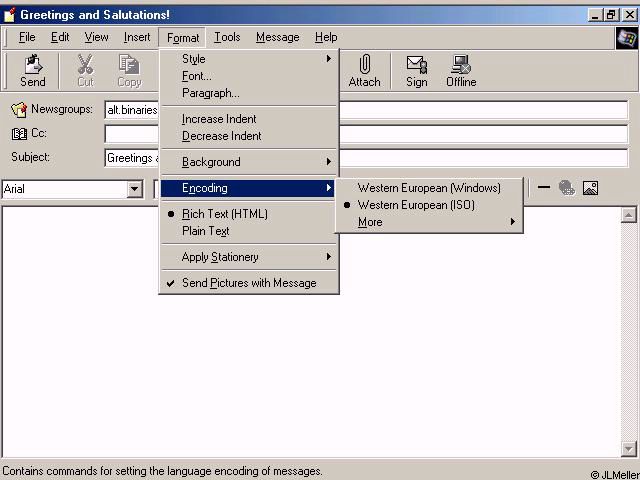This screenshot has width=640, height=480.
Task: Click the Windows logo in the menu bar corner
Action: 627,38
